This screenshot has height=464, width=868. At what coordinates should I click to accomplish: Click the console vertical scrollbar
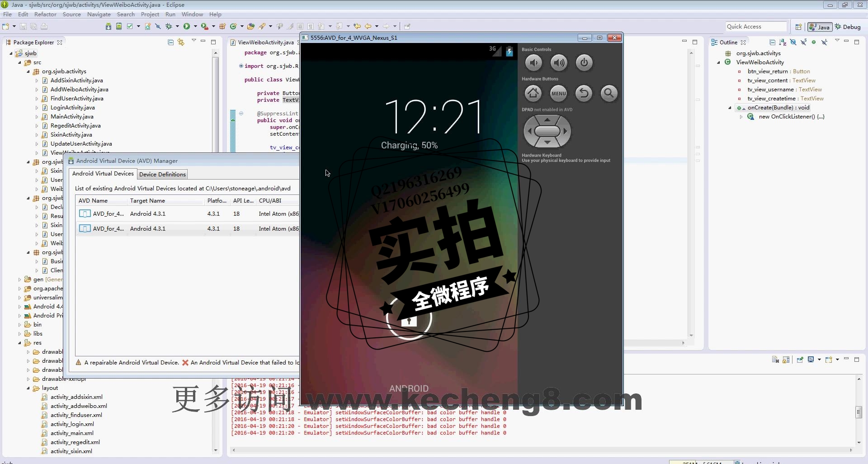click(859, 411)
